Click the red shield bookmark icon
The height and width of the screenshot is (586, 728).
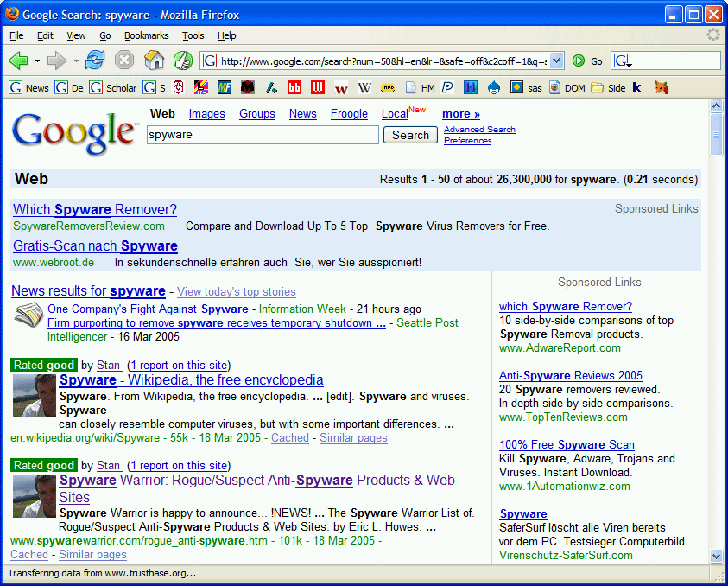[x=178, y=87]
